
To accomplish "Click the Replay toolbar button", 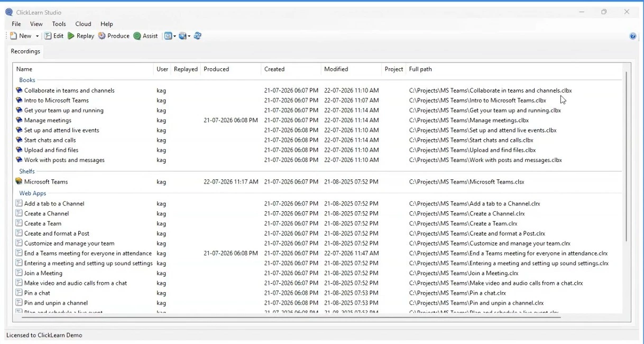I will (x=81, y=36).
